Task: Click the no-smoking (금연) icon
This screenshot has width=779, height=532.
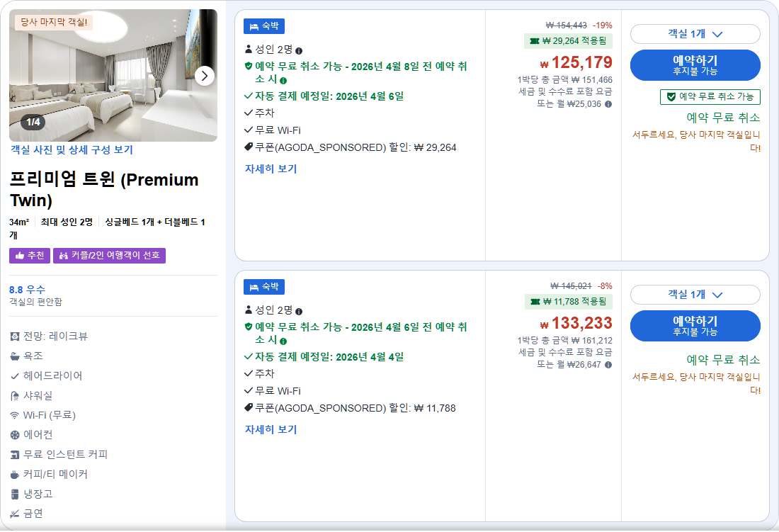Action: click(15, 514)
